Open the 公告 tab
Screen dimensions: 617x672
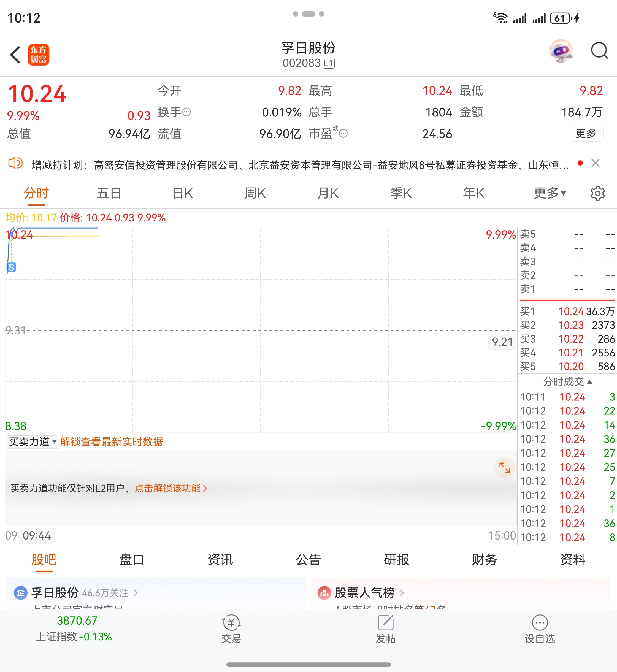tap(308, 560)
